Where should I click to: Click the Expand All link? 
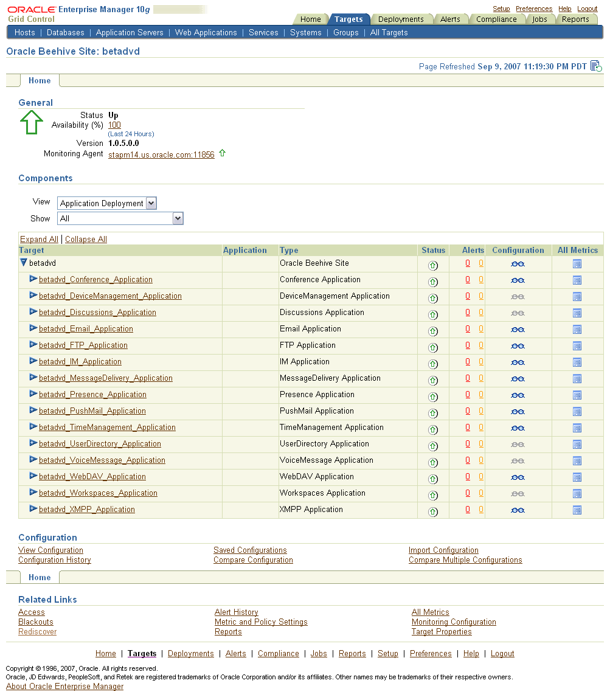(x=39, y=239)
